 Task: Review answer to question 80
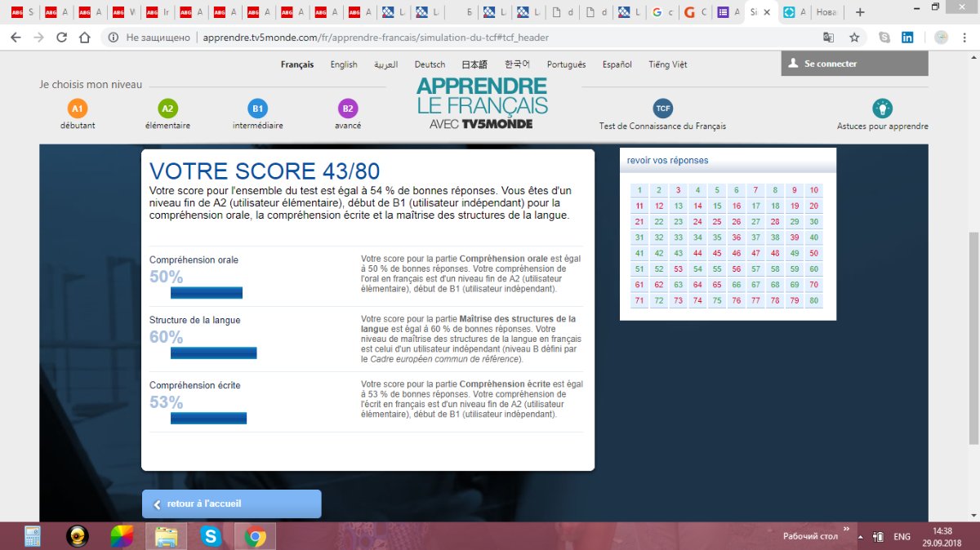click(813, 300)
